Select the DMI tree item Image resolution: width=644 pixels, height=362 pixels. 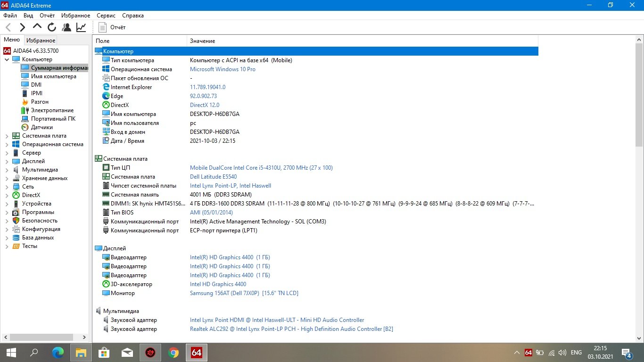[36, 85]
